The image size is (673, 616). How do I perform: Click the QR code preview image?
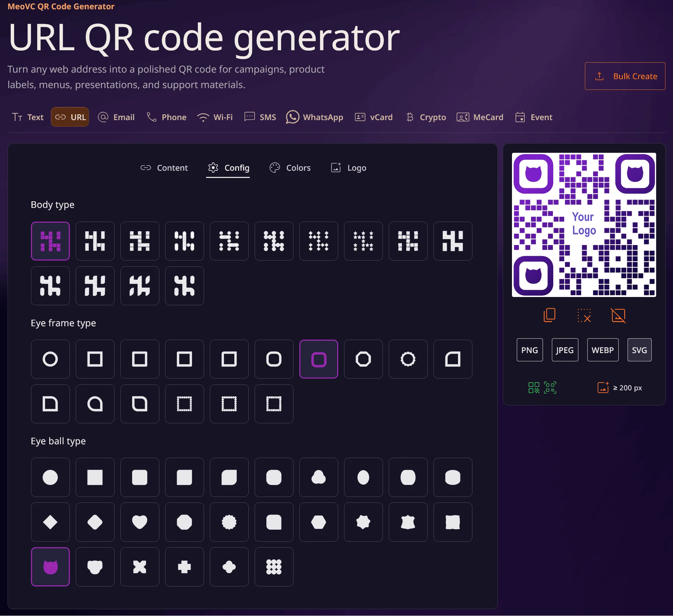click(x=584, y=225)
